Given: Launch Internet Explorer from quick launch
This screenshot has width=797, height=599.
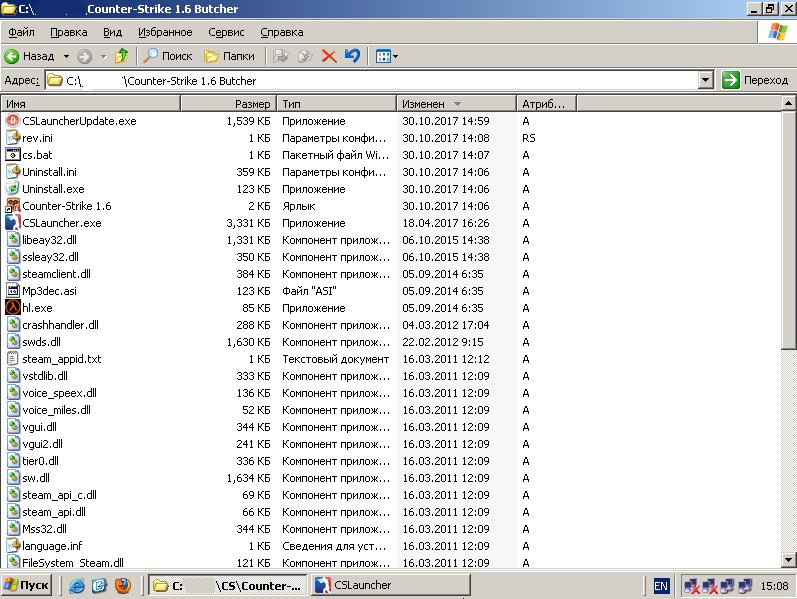Looking at the screenshot, I should [x=77, y=586].
